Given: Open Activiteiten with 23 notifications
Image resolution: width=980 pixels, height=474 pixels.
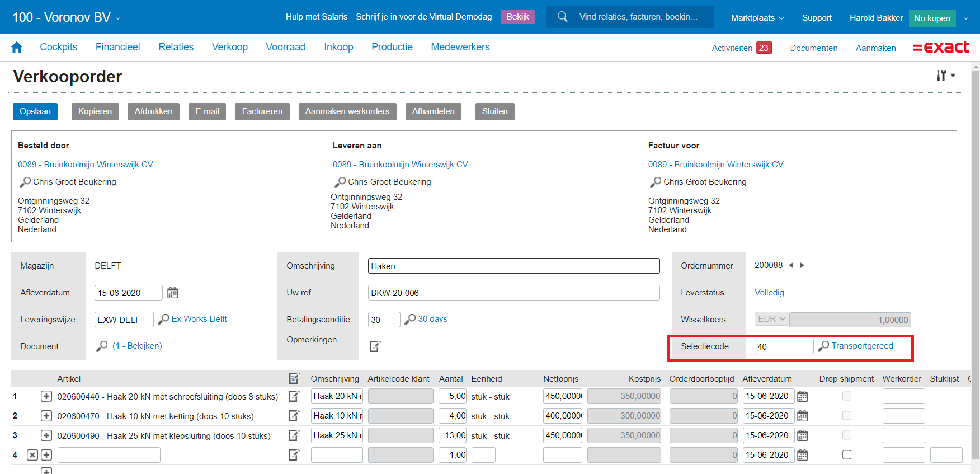Looking at the screenshot, I should [x=741, y=48].
